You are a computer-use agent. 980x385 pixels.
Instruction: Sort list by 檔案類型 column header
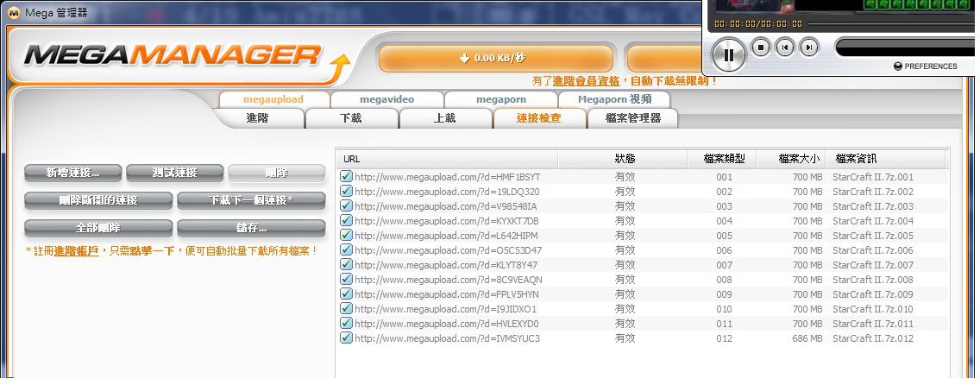click(x=723, y=160)
